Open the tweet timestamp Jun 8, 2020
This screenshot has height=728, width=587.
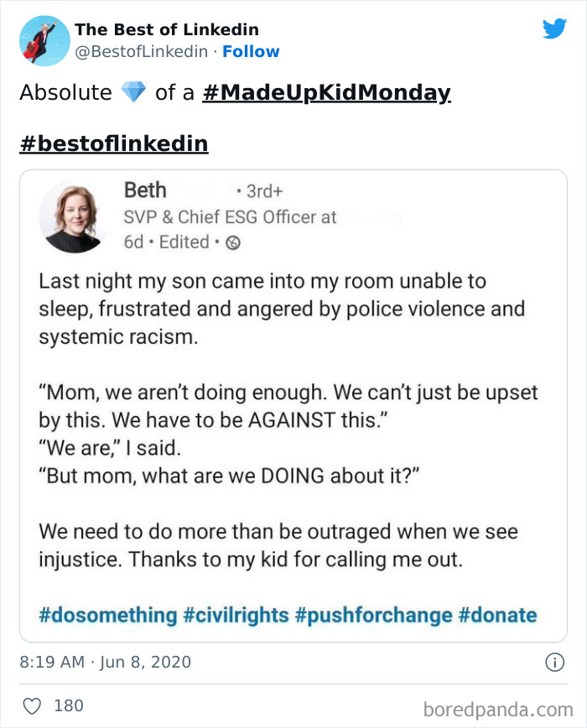tap(105, 663)
